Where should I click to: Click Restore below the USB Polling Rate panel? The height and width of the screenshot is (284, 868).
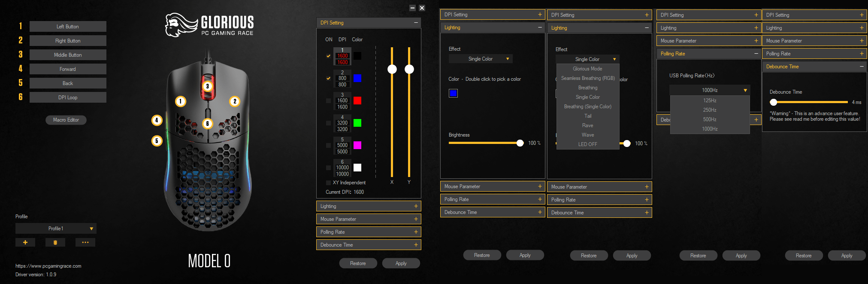tap(698, 256)
